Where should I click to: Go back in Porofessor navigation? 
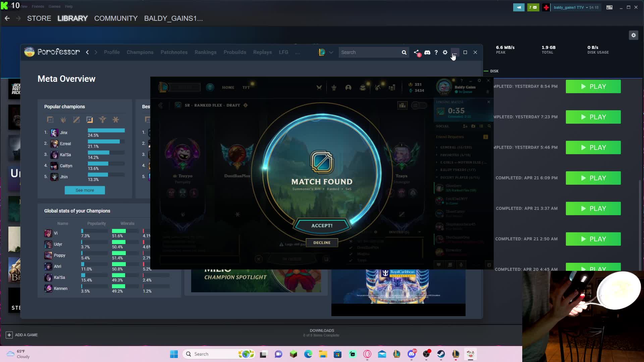[x=87, y=52]
